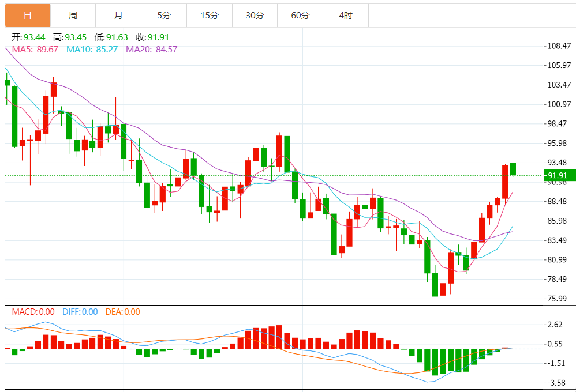
Task: Click the MACD:0.00 label
Action: [x=33, y=312]
